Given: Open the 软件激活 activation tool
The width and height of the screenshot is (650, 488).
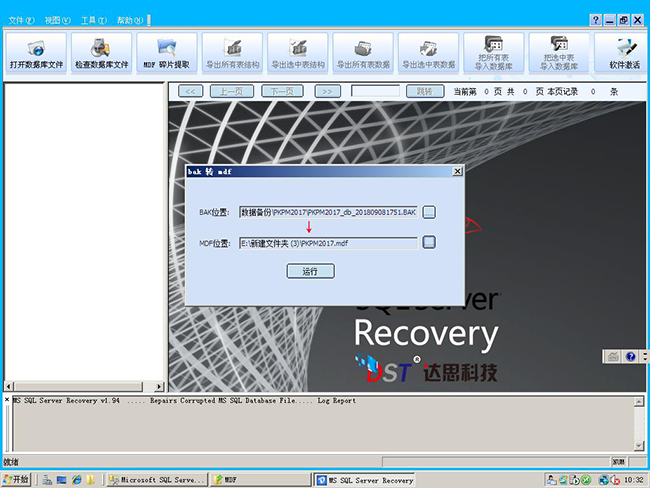Looking at the screenshot, I should pyautogui.click(x=622, y=53).
